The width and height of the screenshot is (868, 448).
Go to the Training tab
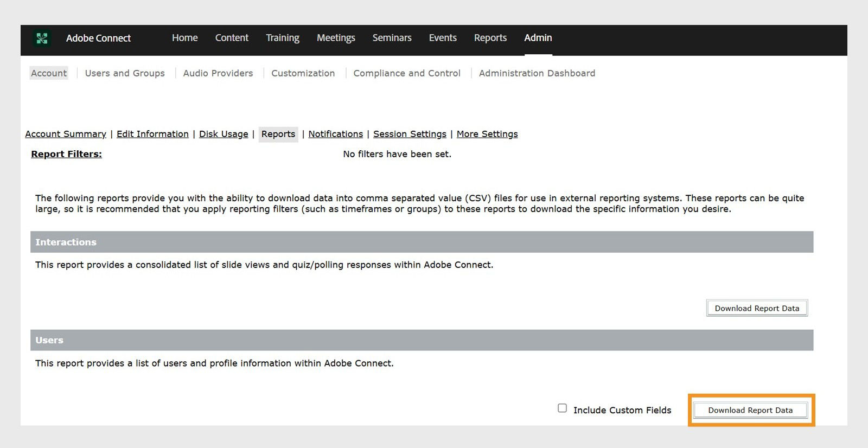click(283, 38)
